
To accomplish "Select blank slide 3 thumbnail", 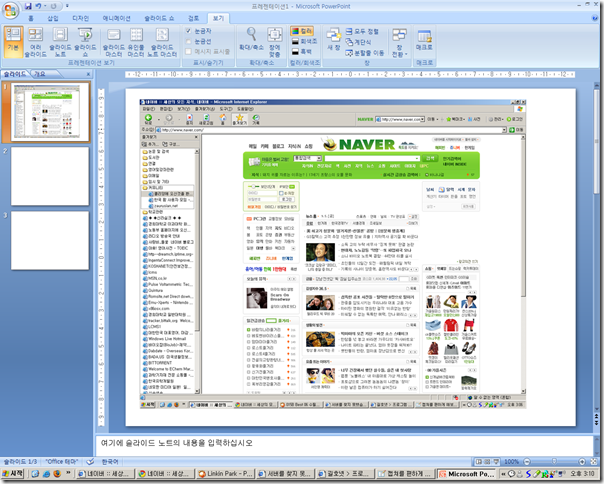I will point(50,240).
